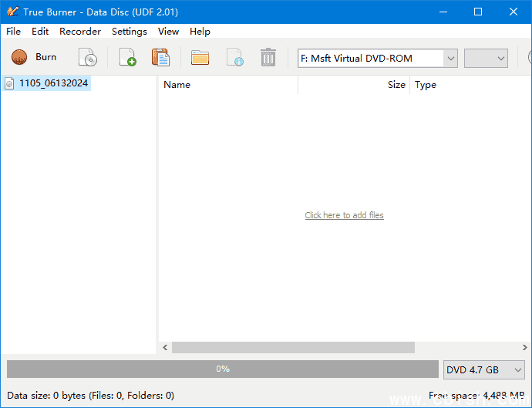532x408 pixels.
Task: Click the delete trash icon
Action: pos(268,57)
